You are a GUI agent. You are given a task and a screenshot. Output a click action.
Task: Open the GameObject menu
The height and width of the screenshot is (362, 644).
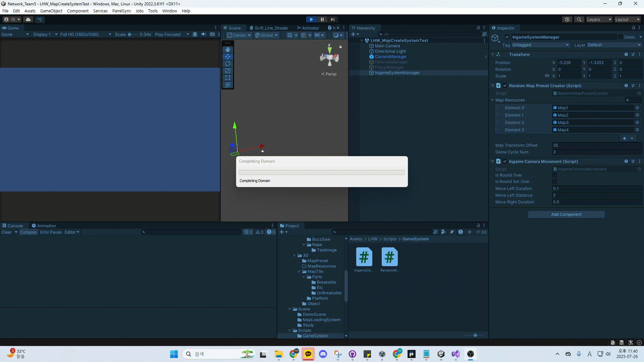coord(51,11)
